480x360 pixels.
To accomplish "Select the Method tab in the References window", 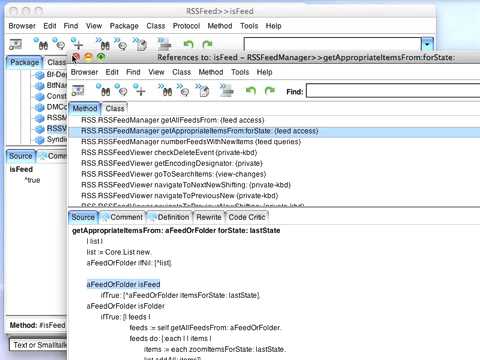I will tap(85, 108).
